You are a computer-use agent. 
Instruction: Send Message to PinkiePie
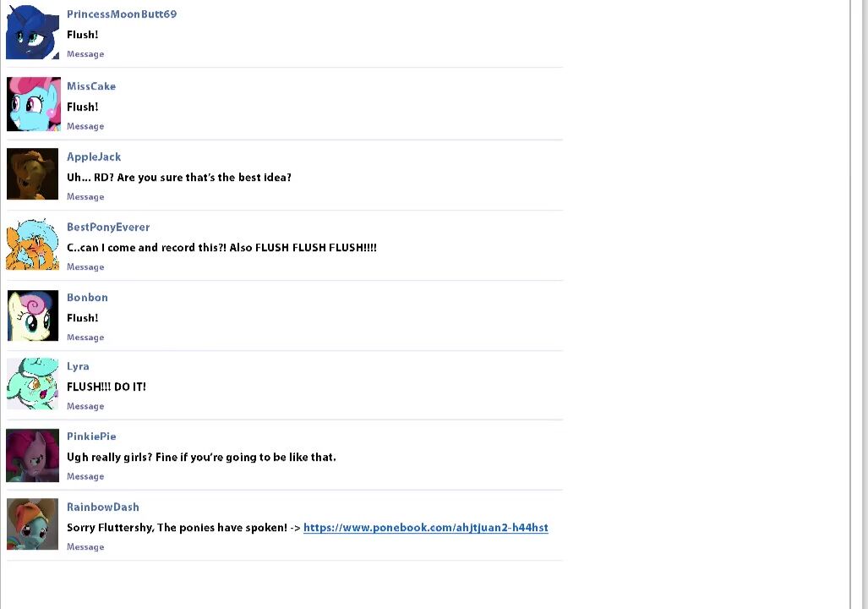(85, 476)
